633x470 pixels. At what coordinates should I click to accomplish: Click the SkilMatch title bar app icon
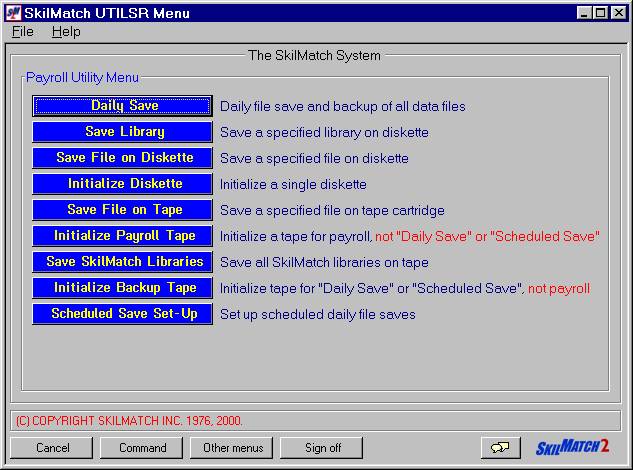coord(14,13)
